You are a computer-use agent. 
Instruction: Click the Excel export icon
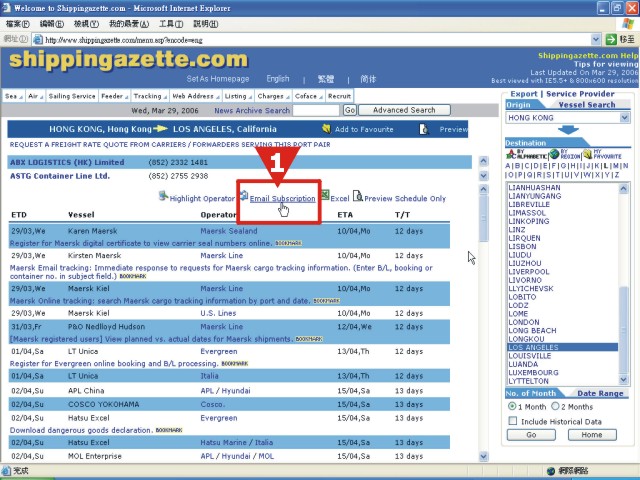click(x=325, y=195)
